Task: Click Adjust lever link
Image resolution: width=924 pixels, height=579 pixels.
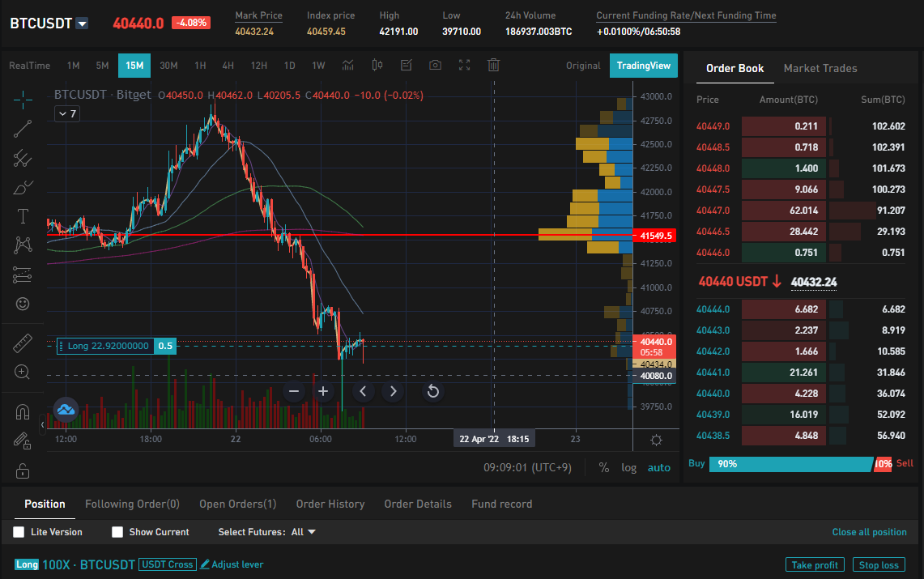Action: (x=232, y=564)
